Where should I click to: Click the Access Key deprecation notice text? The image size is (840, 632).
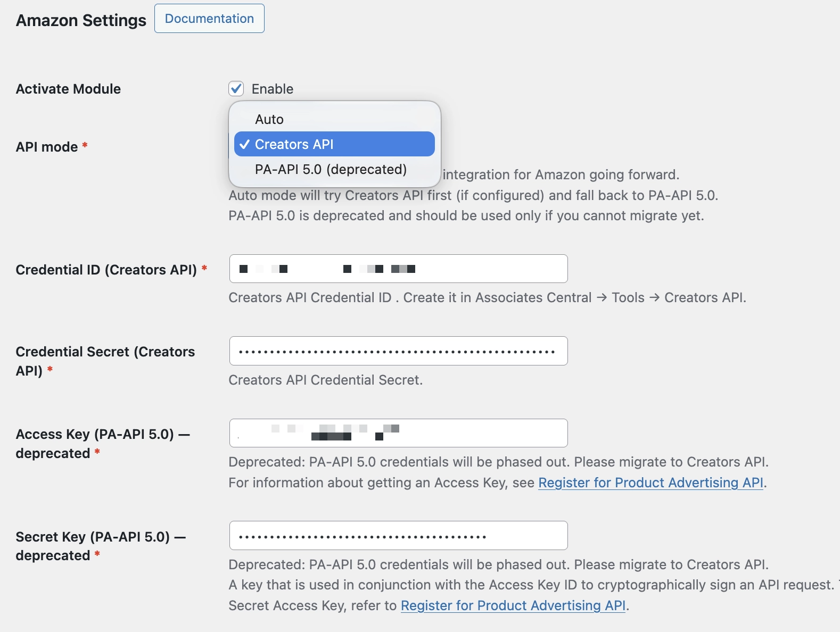499,462
